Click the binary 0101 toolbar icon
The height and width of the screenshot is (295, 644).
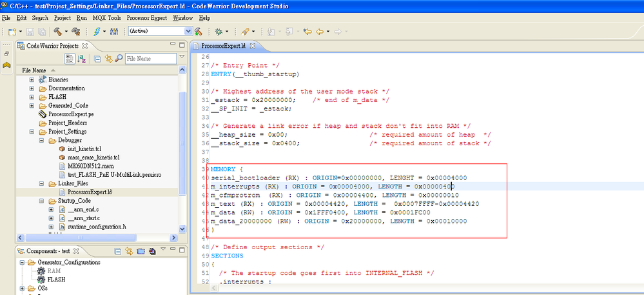113,31
